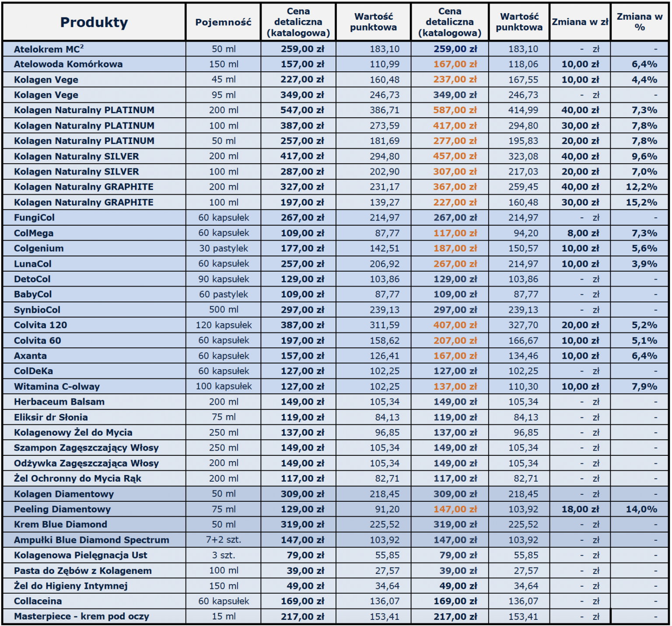Click the Produkty column header
The width and height of the screenshot is (672, 626).
94,22
